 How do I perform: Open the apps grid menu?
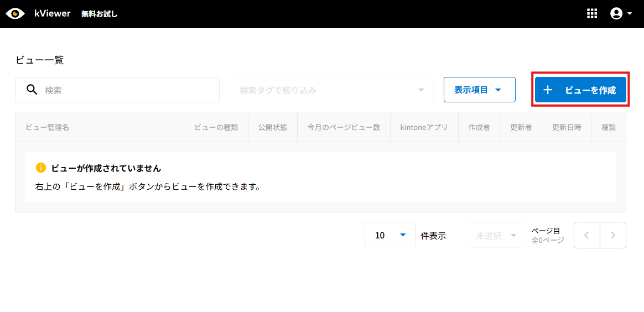pos(592,14)
